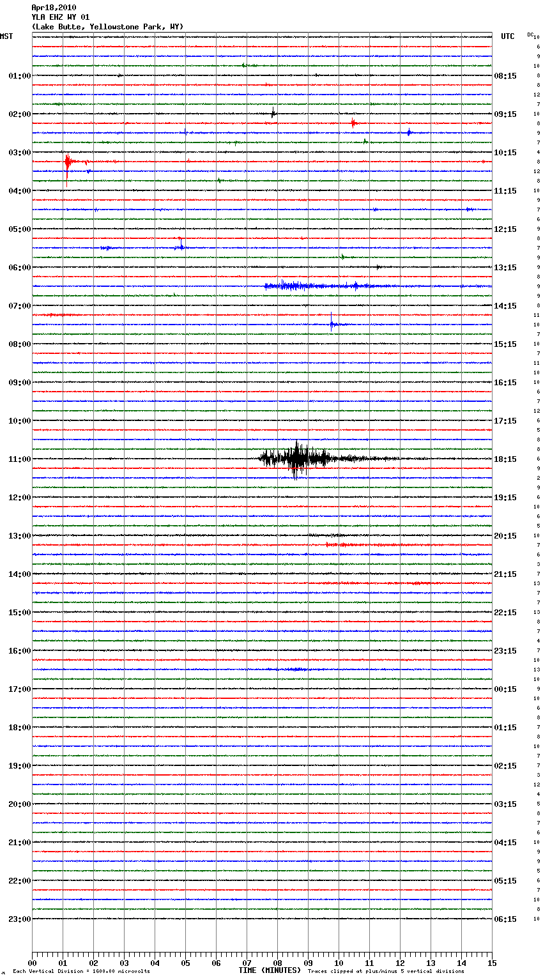Click the bottom axis minute label 08
Screen dimensions: 543x980
tap(277, 963)
